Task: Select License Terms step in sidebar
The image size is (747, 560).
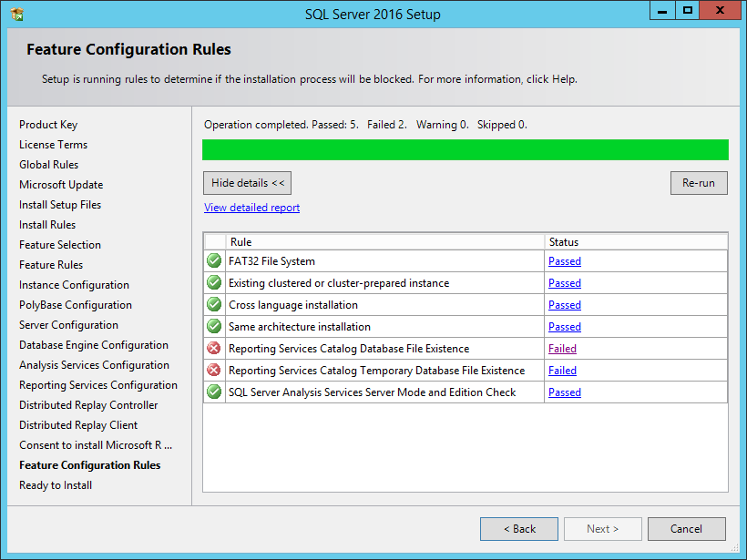Action: pyautogui.click(x=54, y=144)
